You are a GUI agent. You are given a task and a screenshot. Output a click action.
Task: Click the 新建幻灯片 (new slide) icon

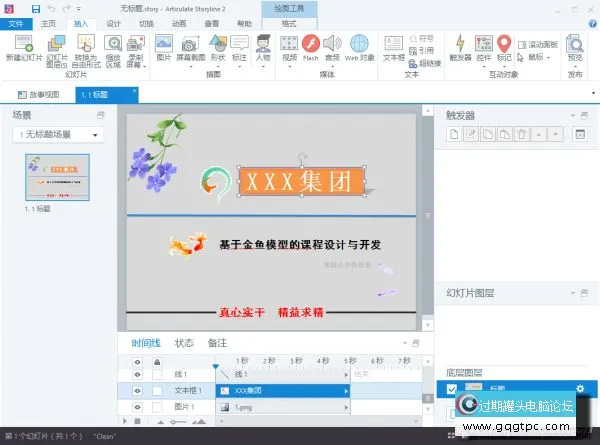click(x=19, y=46)
